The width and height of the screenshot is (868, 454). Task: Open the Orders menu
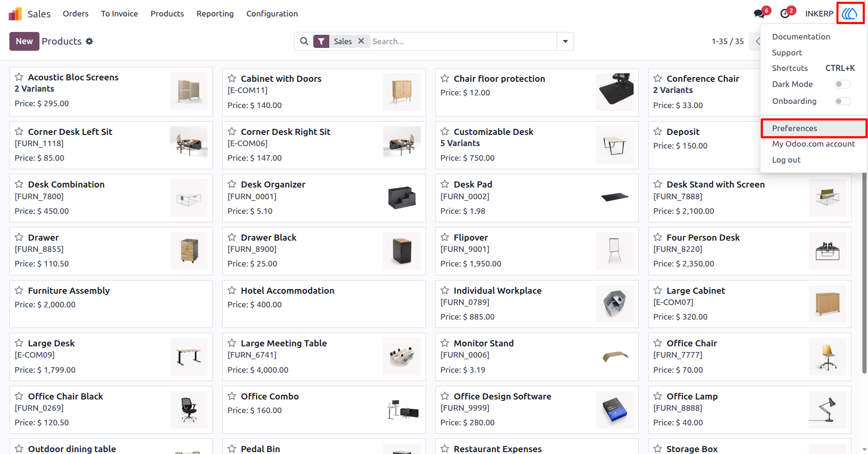(x=76, y=14)
